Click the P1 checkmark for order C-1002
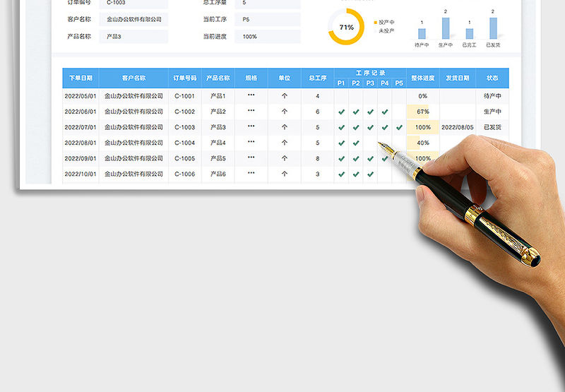Viewport: 565px width, 392px height. point(341,112)
